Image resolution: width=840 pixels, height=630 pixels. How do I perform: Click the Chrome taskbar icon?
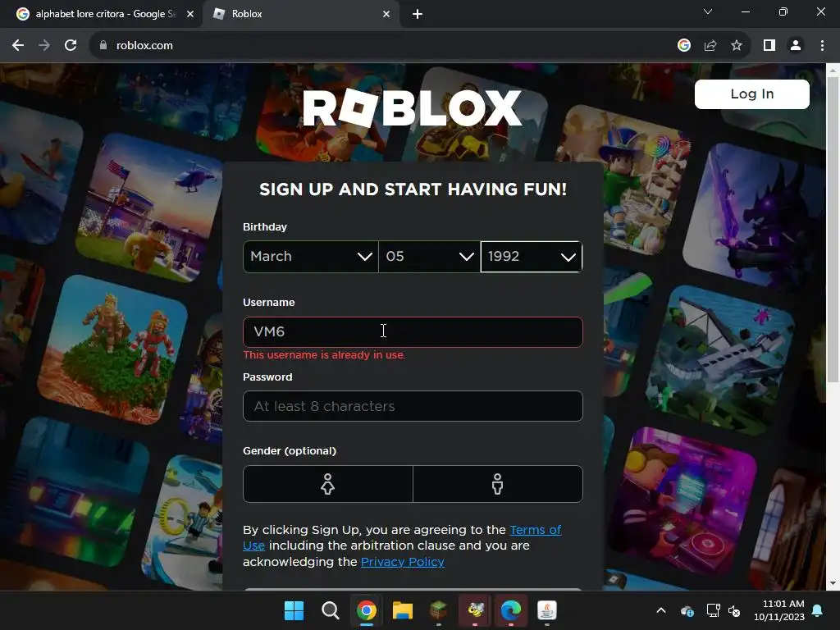click(x=367, y=610)
